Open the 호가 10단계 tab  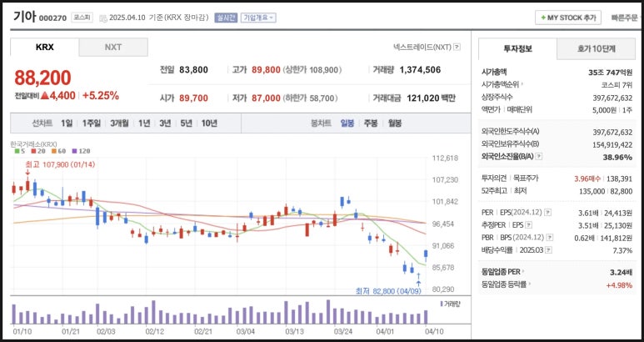coord(597,48)
